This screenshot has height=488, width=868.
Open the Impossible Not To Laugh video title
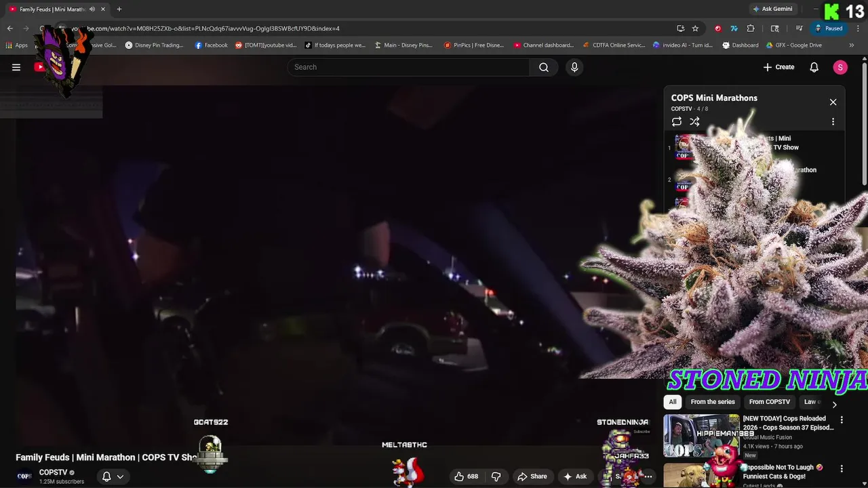coord(783,472)
